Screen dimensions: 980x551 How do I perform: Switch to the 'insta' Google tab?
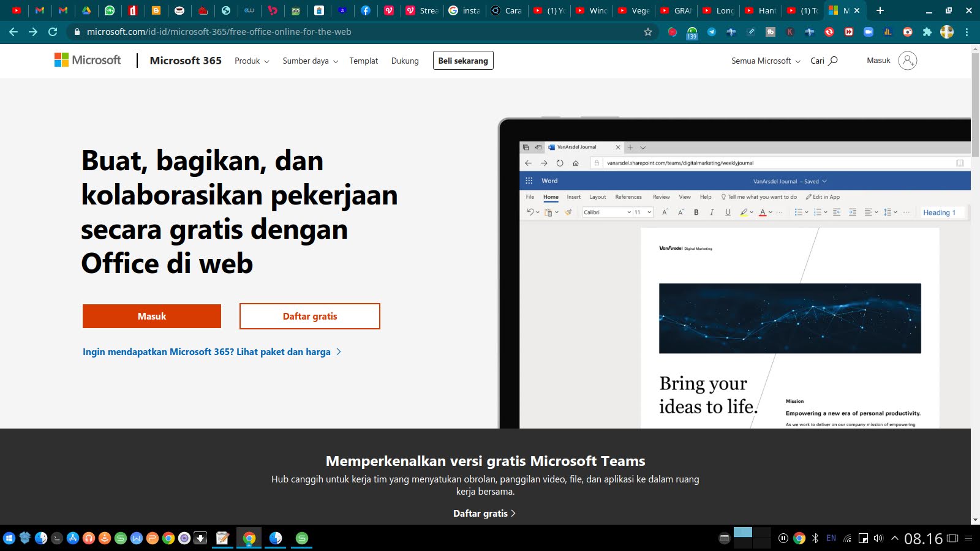pos(465,10)
